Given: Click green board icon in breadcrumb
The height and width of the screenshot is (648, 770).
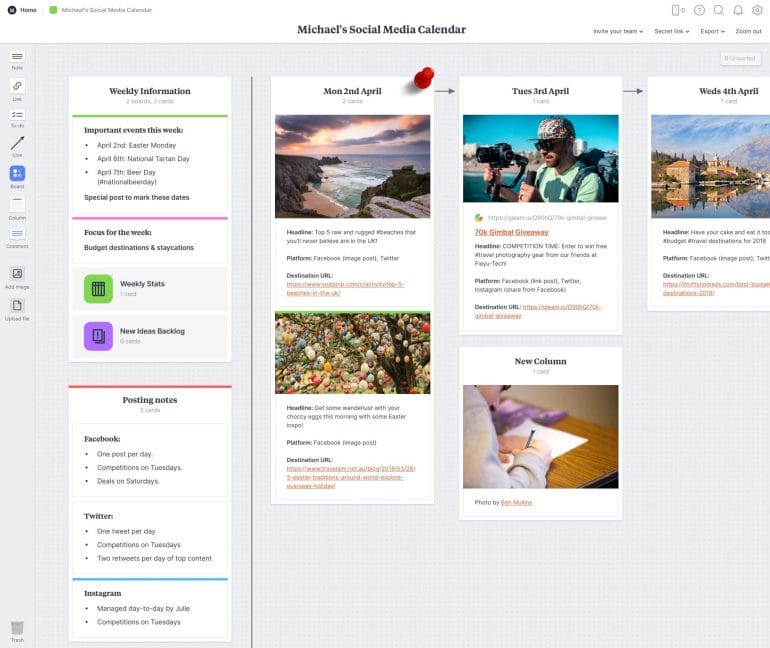Looking at the screenshot, I should tap(53, 10).
